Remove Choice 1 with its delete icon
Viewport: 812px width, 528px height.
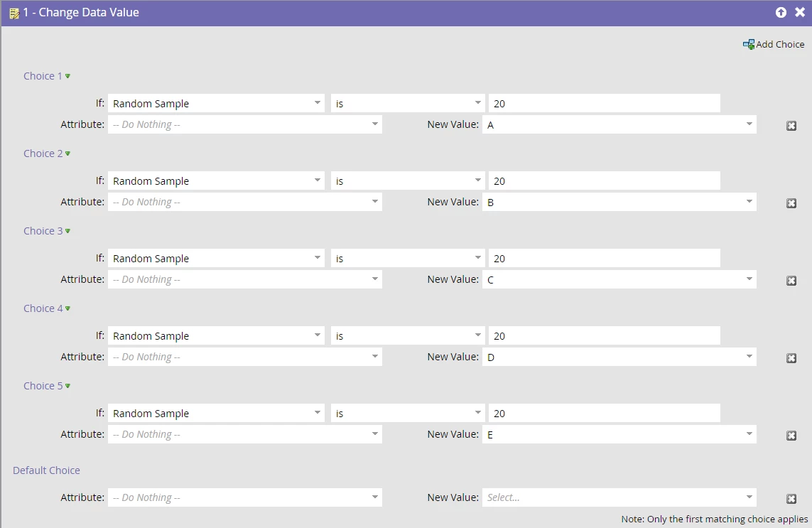click(791, 126)
